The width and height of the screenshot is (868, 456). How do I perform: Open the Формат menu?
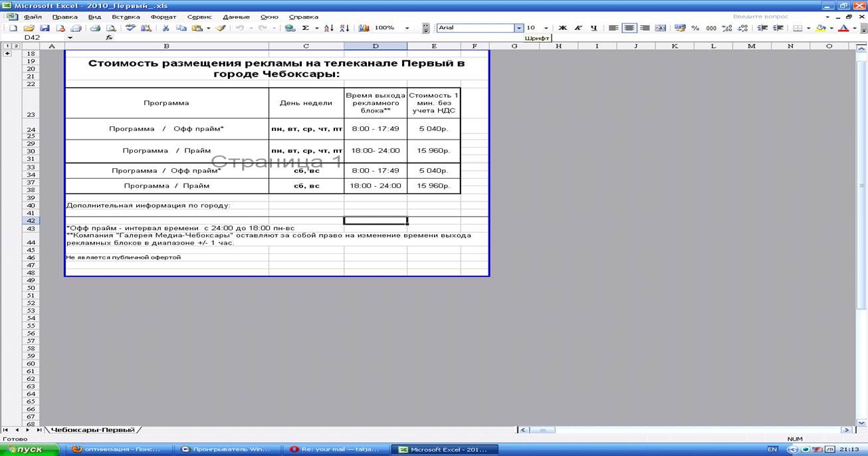click(x=163, y=17)
